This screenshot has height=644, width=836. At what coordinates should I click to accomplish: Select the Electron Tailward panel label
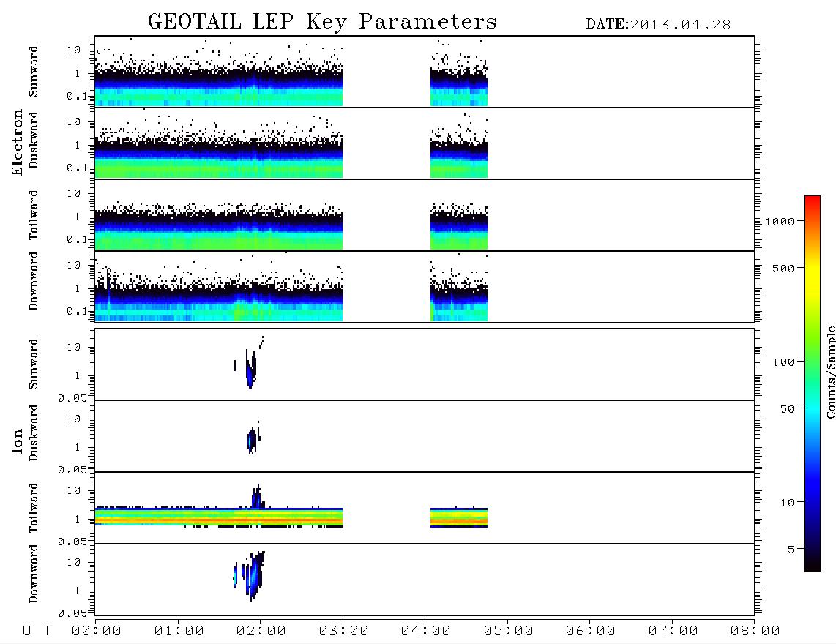[x=34, y=215]
